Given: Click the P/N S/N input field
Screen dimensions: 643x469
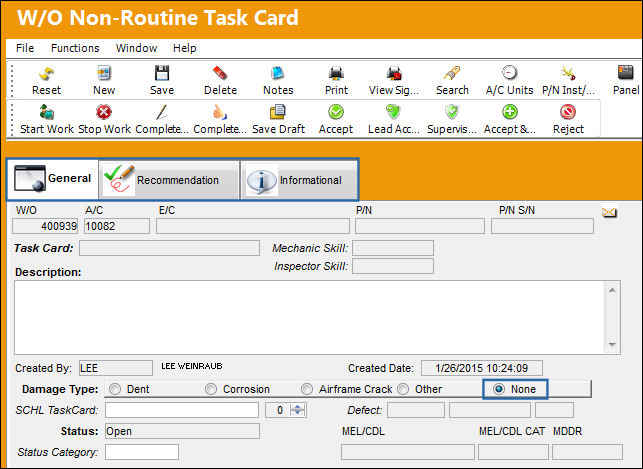Looking at the screenshot, I should point(542,226).
